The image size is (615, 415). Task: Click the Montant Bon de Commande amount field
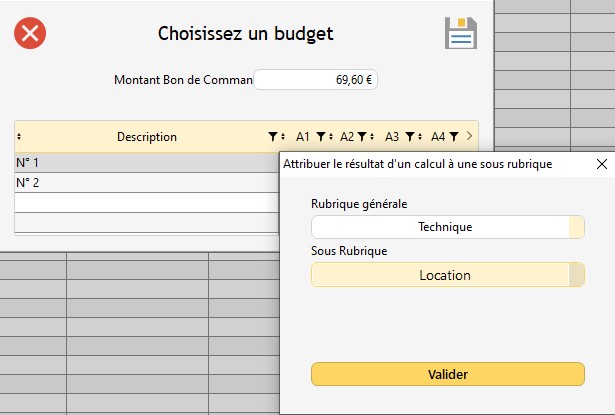[x=315, y=80]
